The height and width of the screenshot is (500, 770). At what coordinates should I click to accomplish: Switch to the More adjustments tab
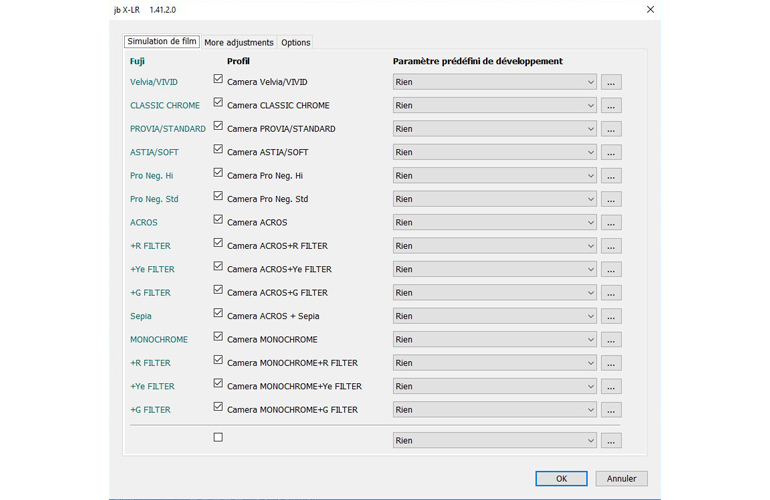pyautogui.click(x=238, y=43)
